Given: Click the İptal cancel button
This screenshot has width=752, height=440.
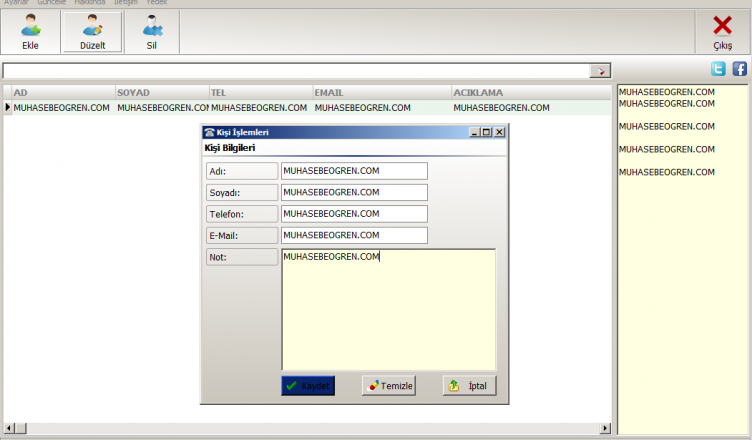Looking at the screenshot, I should point(469,386).
